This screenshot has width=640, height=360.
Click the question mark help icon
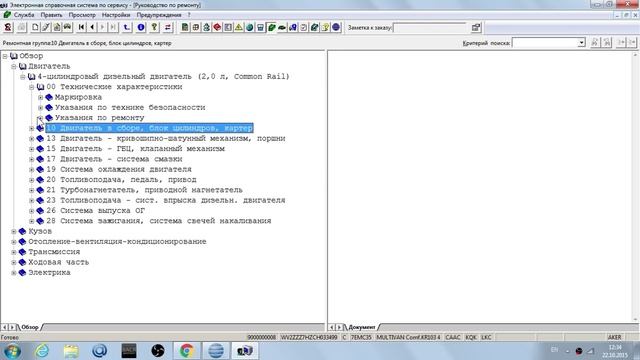coord(154,27)
